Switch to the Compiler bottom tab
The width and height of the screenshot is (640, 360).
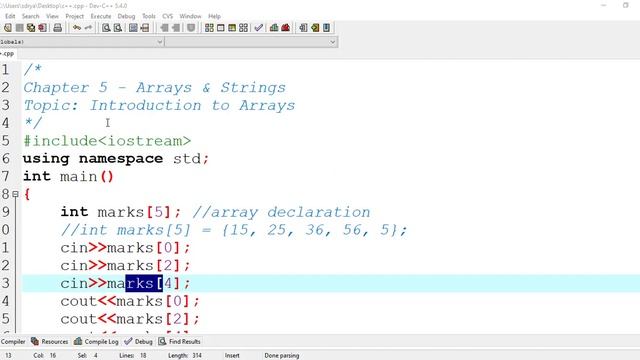click(x=13, y=342)
